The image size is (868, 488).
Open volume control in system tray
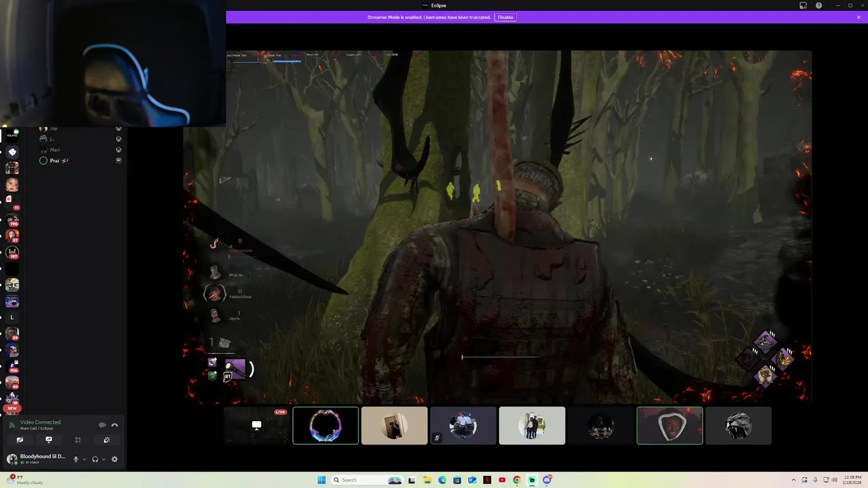(834, 480)
